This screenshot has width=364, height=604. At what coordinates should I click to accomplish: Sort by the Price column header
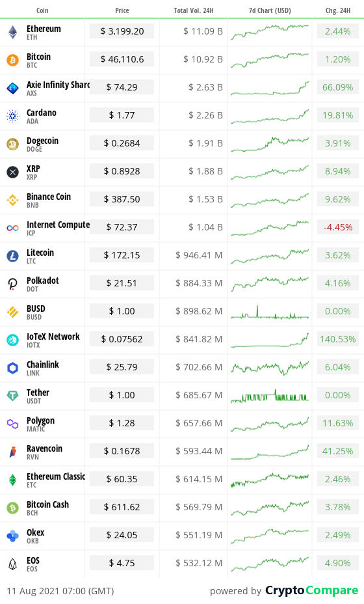coord(122,10)
